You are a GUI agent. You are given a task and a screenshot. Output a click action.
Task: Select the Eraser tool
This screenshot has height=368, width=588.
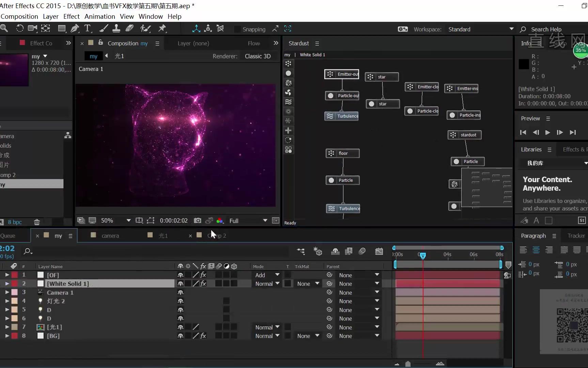[x=129, y=29]
